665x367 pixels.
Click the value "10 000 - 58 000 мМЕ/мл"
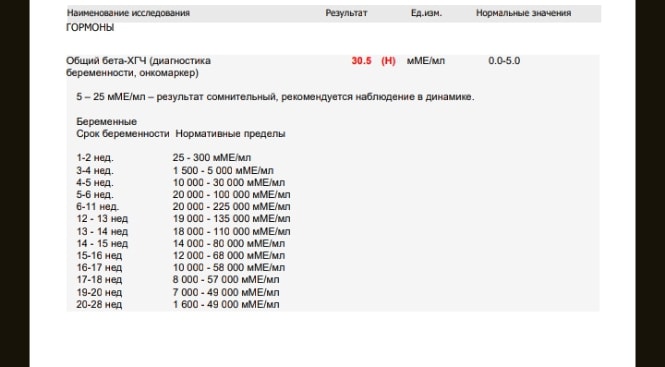(x=229, y=267)
